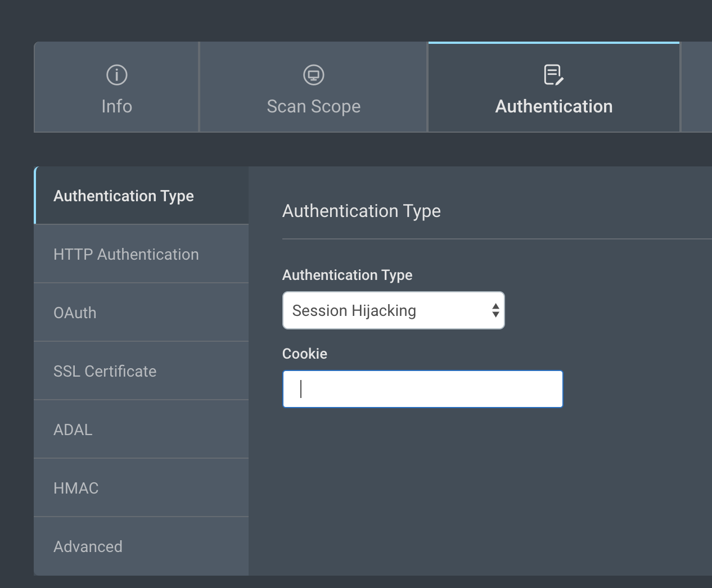
Task: Switch to the Info tab label
Action: pos(116,106)
